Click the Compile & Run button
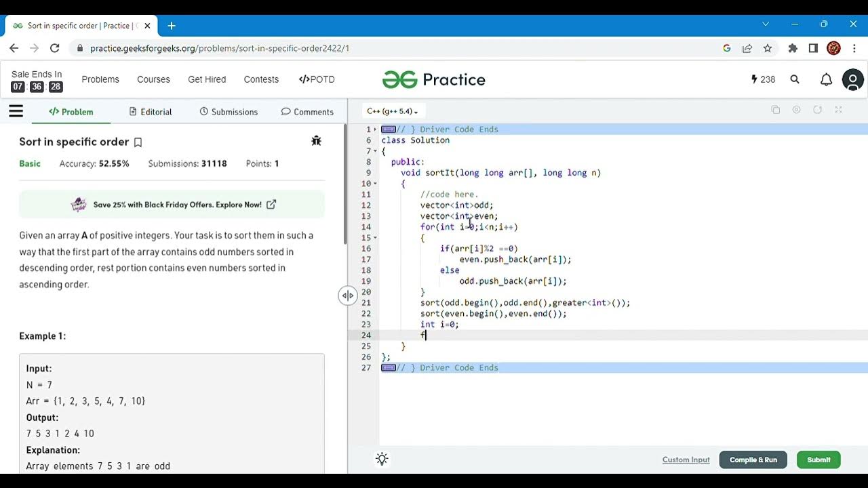Screen dimensions: 868x488 click(x=753, y=460)
